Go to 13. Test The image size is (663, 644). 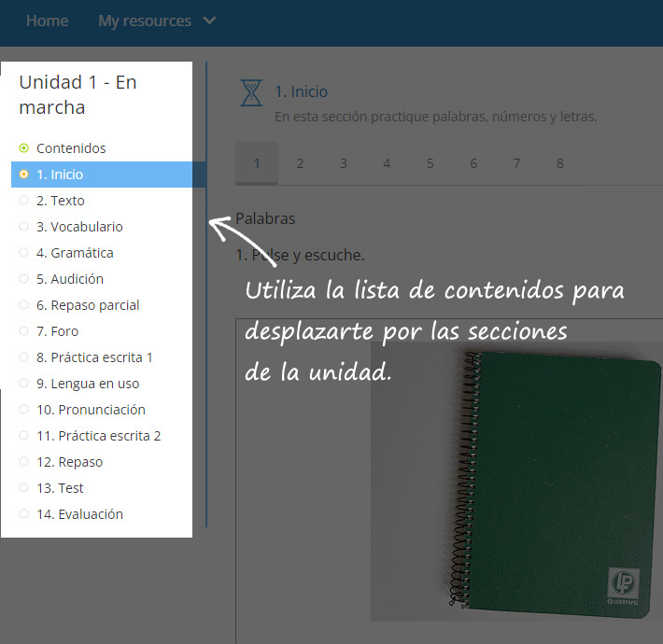click(60, 488)
